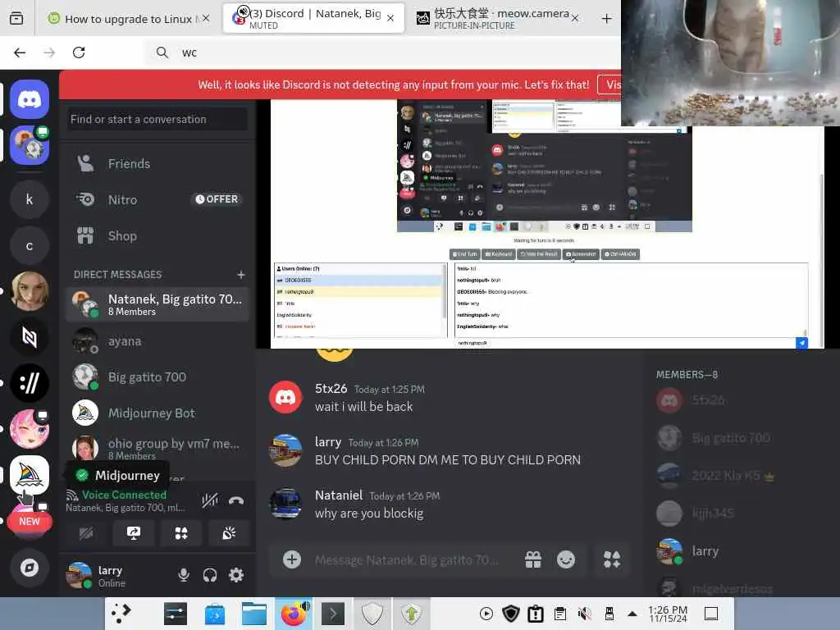Open the server icon labeled k
The image size is (840, 630).
[30, 199]
